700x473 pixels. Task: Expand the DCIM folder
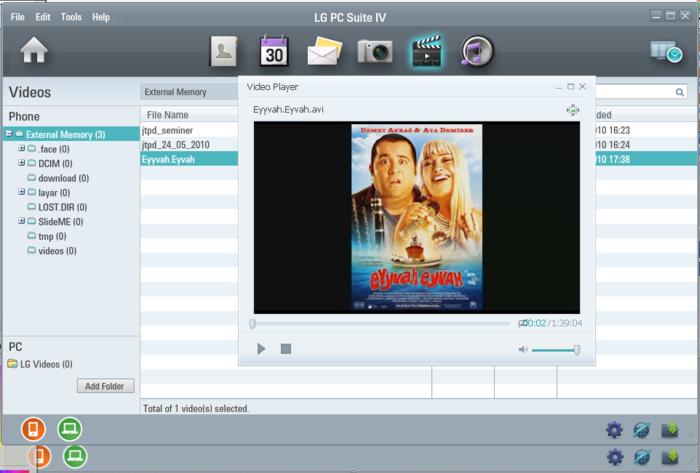click(x=21, y=163)
